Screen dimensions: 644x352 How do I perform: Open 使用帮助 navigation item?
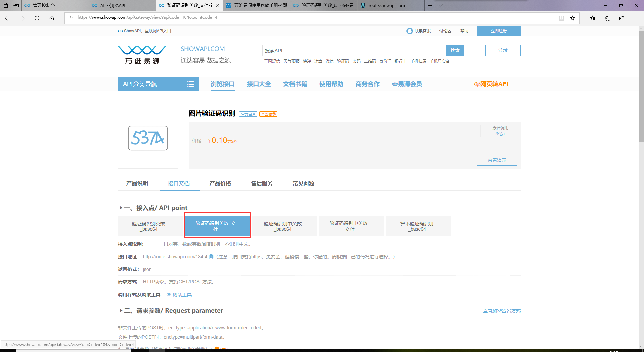pyautogui.click(x=331, y=84)
